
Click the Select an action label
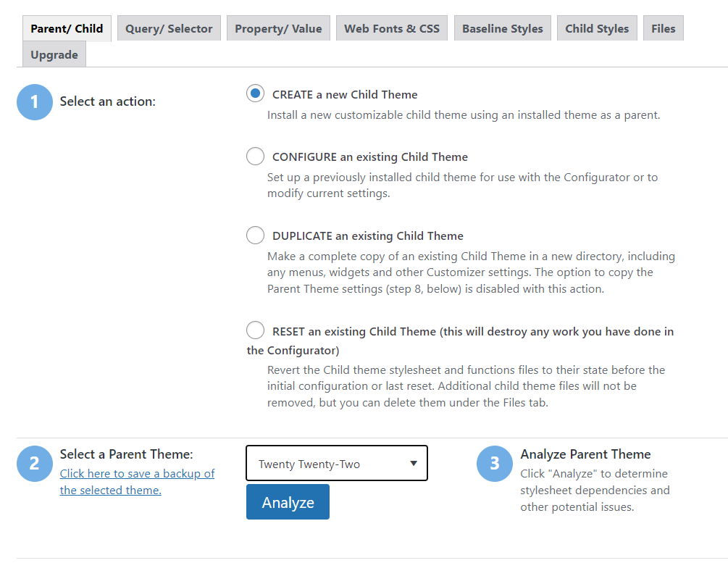pyautogui.click(x=108, y=101)
